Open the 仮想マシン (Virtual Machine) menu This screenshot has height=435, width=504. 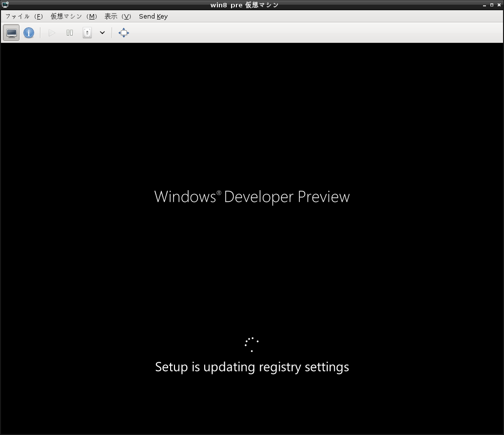74,16
